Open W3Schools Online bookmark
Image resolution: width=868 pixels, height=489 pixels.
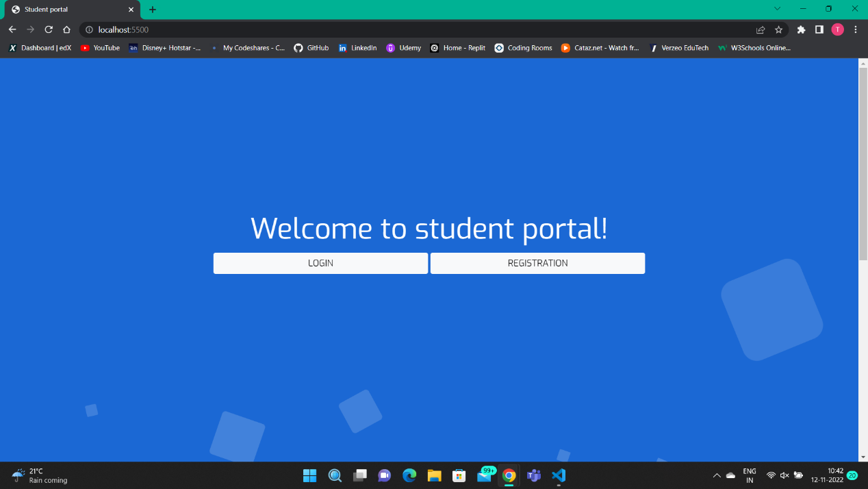click(754, 48)
